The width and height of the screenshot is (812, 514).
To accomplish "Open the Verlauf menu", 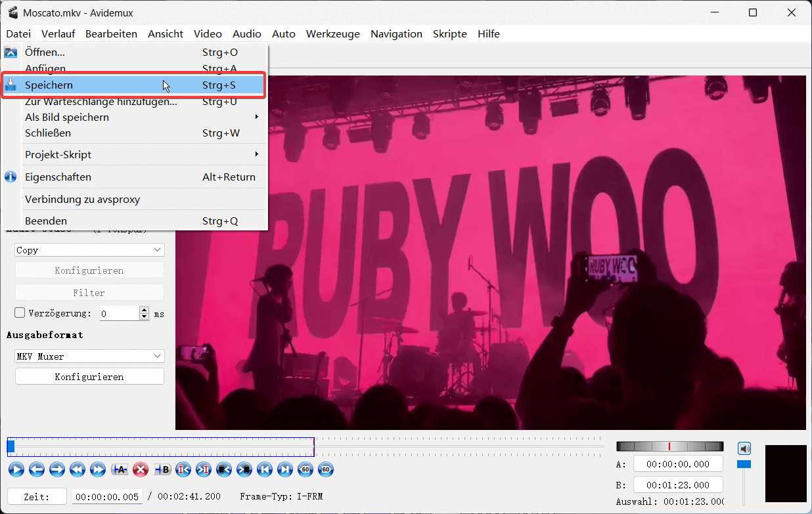I will pos(58,33).
